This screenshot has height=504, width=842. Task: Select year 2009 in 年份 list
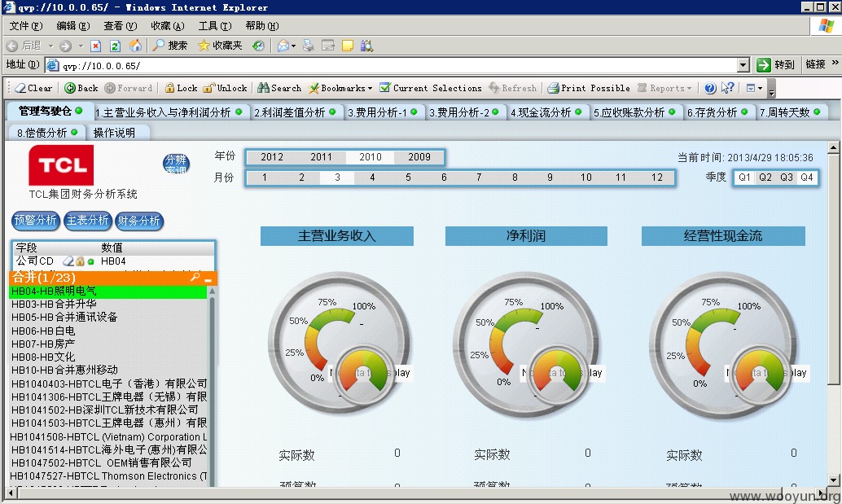point(419,156)
